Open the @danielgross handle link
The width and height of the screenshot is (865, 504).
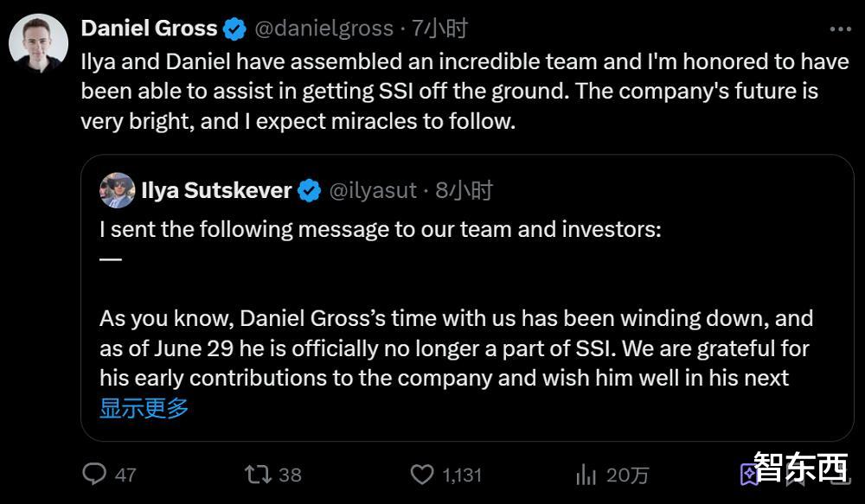click(x=324, y=29)
